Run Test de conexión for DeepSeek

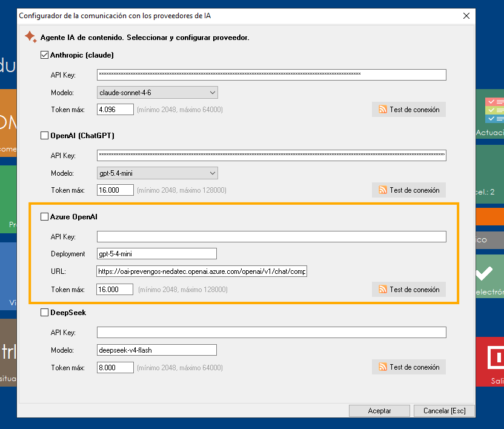coord(408,367)
